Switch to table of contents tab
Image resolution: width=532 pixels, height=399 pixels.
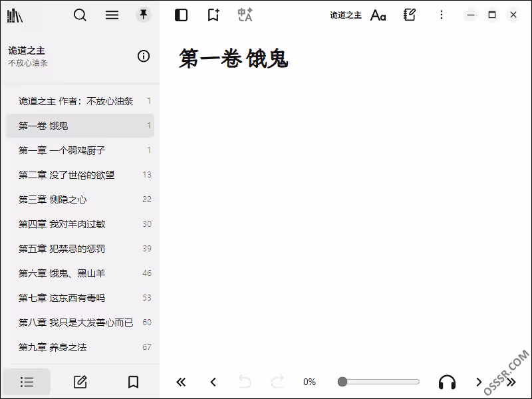pyautogui.click(x=27, y=382)
